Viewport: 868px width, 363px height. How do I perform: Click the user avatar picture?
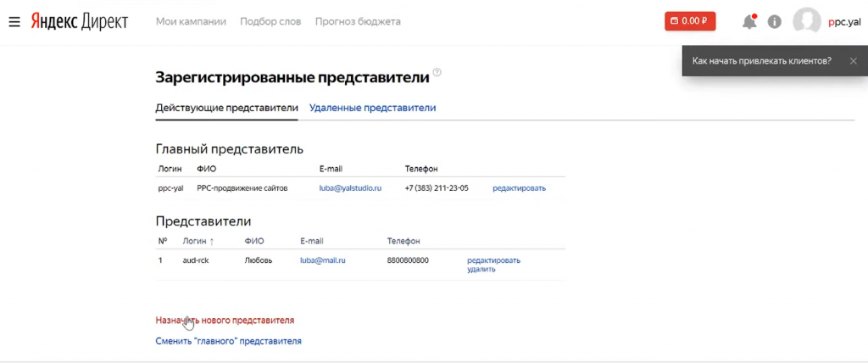pyautogui.click(x=807, y=21)
